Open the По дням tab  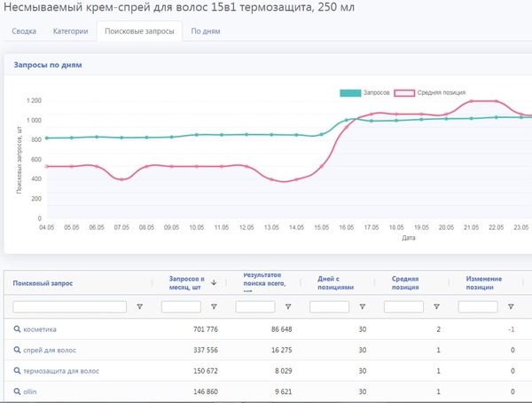(x=206, y=31)
